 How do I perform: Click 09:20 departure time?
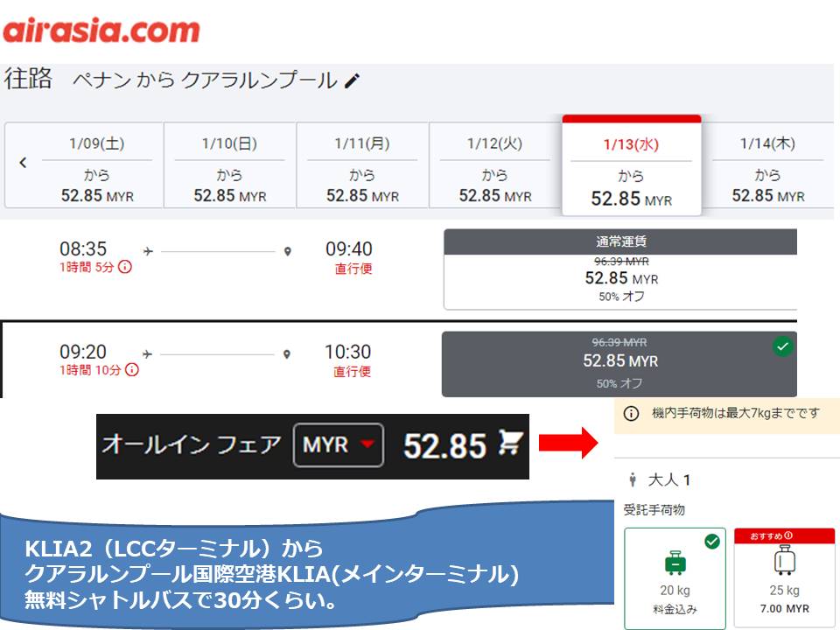click(x=83, y=352)
